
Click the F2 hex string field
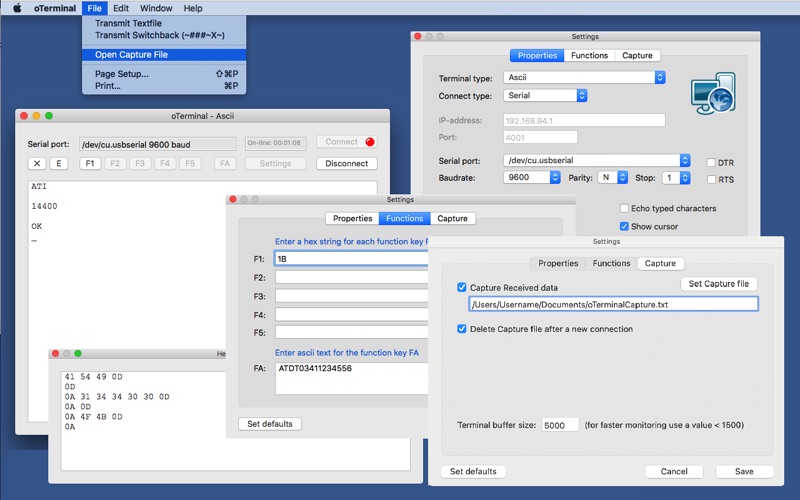pos(352,278)
